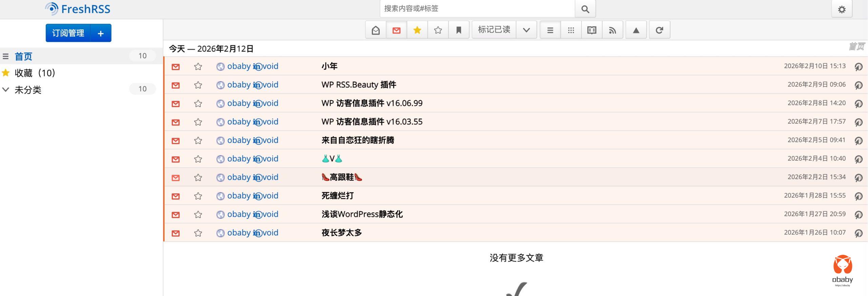The image size is (868, 296).
Task: Select 首页 in the sidebar
Action: (x=23, y=56)
